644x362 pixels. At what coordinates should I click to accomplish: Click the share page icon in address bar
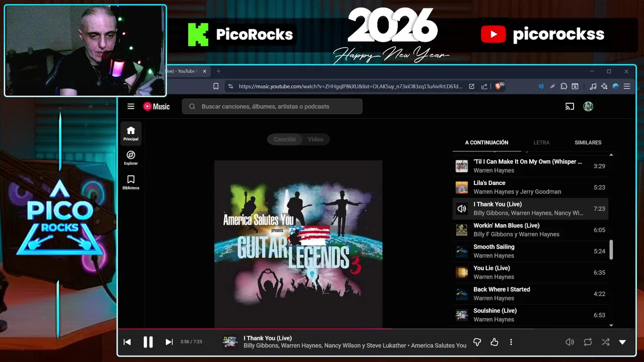coord(484,86)
